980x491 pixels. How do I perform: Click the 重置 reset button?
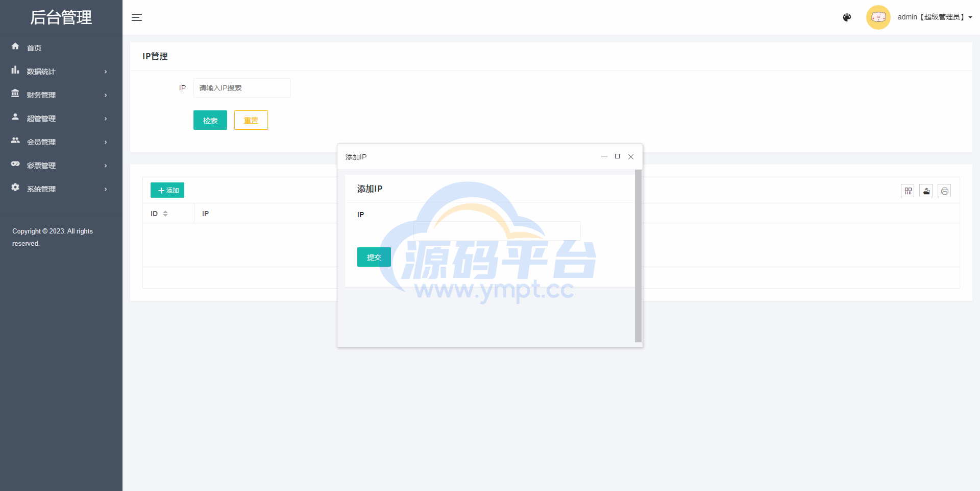pyautogui.click(x=251, y=120)
